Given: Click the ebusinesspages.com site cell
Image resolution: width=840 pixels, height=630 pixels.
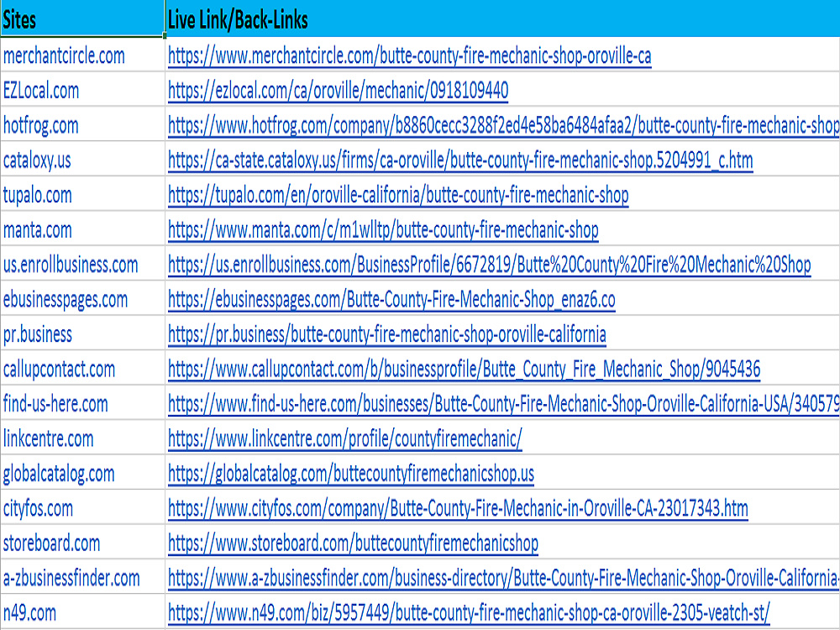Looking at the screenshot, I should coord(82,298).
